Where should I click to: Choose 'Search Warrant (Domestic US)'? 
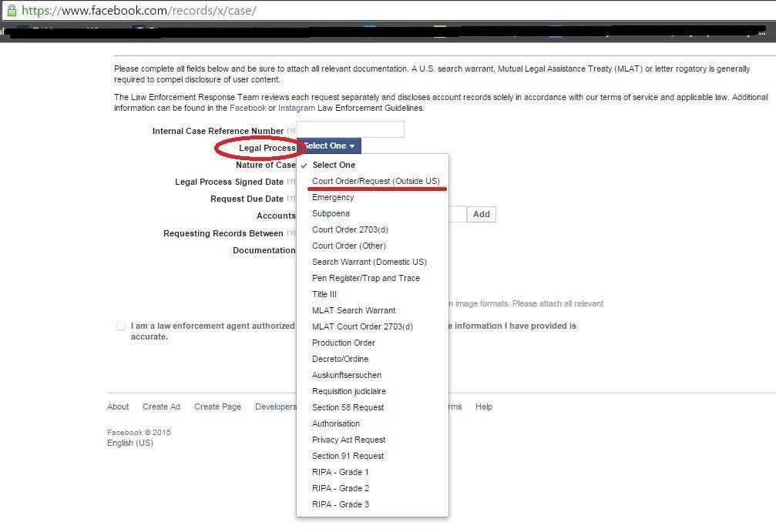coord(372,262)
